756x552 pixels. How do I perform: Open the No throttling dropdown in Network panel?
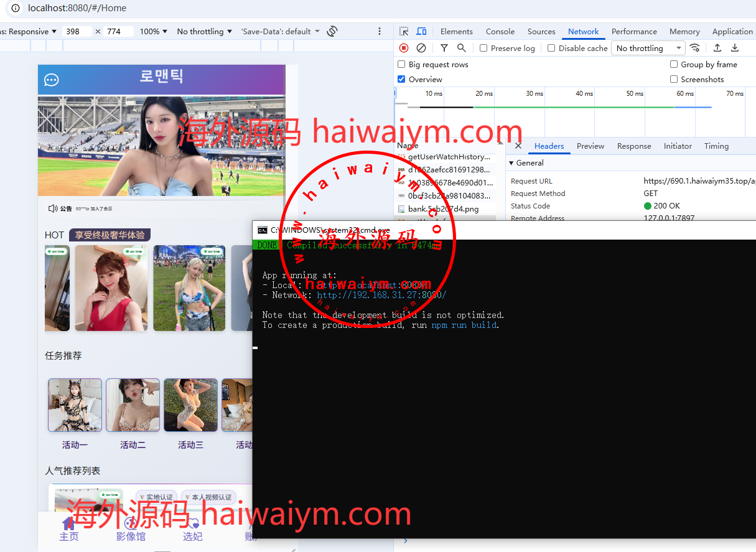(x=648, y=48)
